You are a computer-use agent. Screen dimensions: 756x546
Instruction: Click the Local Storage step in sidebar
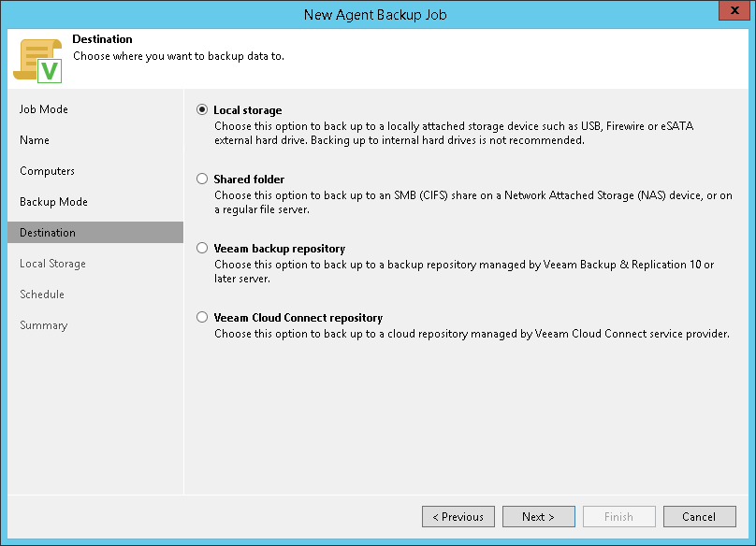[52, 264]
